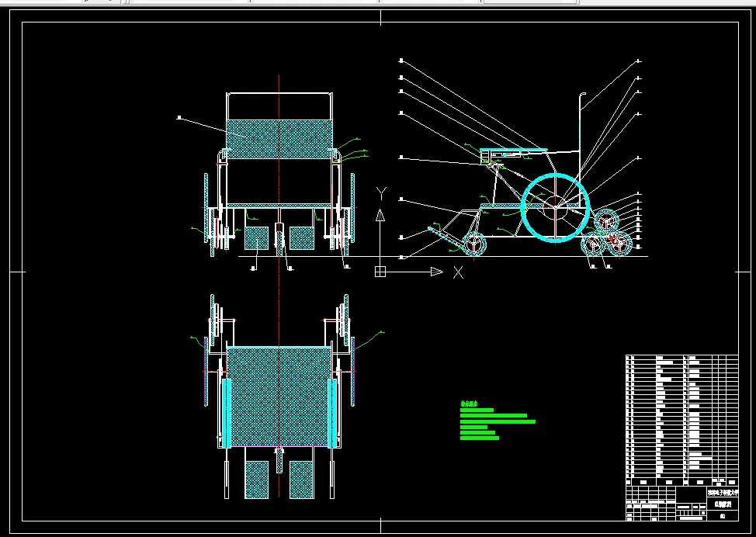Click the UCS origin square icon
Image resolution: width=756 pixels, height=537 pixels.
point(380,272)
